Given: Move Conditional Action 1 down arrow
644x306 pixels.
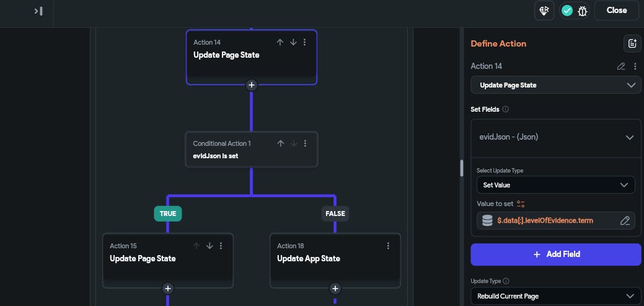Looking at the screenshot, I should (294, 143).
